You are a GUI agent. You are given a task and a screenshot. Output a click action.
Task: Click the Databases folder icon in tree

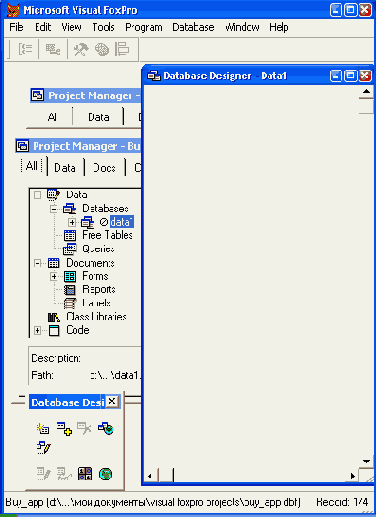click(69, 209)
